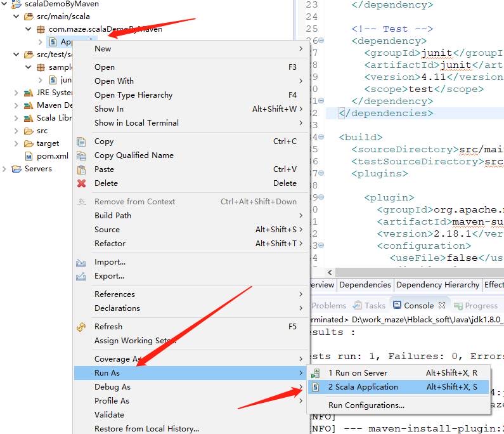Screen dimensions: 504x434
Task: Click the Import icon in menu
Action: (81, 262)
